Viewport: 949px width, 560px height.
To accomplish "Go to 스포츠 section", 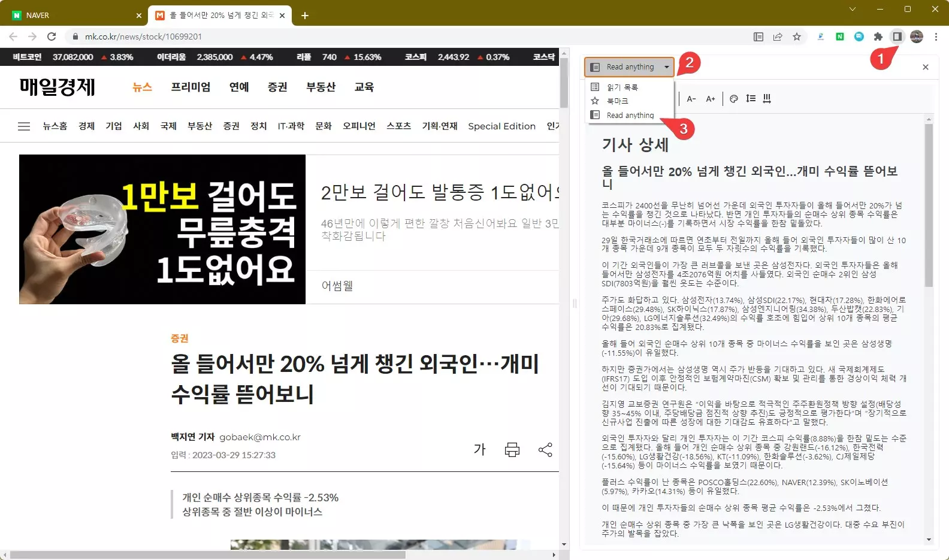I will (x=398, y=126).
